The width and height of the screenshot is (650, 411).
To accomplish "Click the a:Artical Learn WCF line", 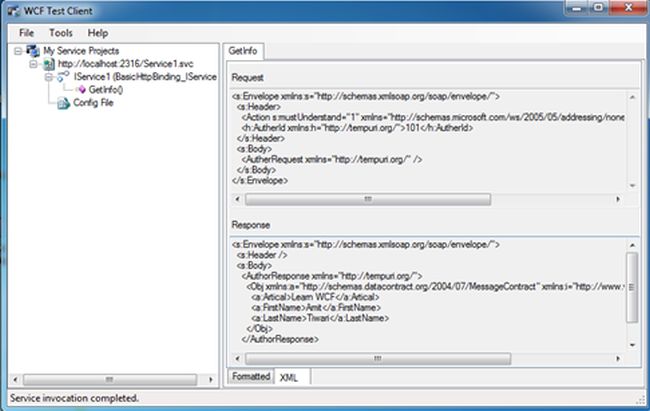I will coord(315,297).
